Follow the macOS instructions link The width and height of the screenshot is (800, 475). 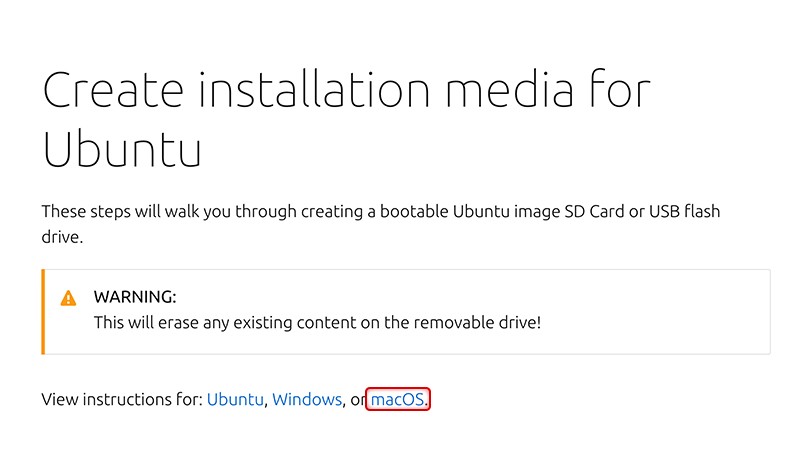[397, 399]
